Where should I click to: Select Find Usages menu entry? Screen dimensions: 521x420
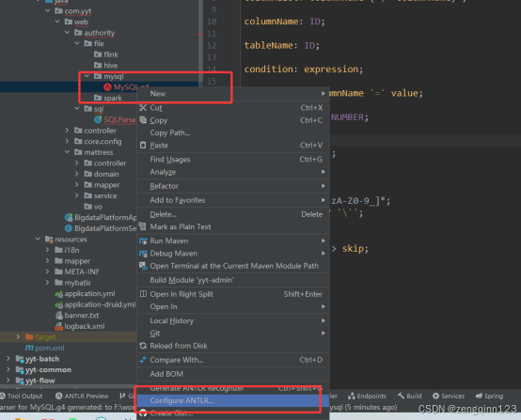233,160
